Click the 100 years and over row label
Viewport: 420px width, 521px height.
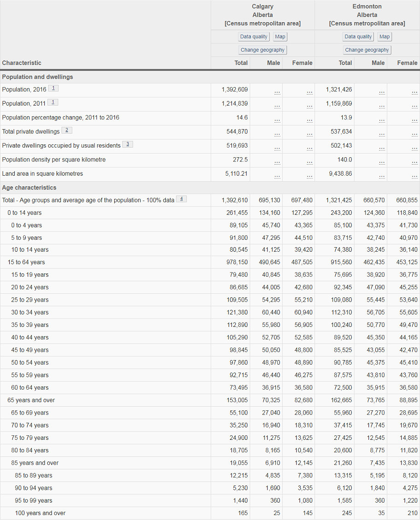coord(40,513)
